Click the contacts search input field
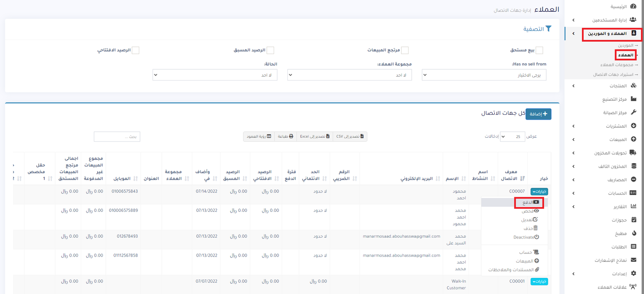 point(117,137)
